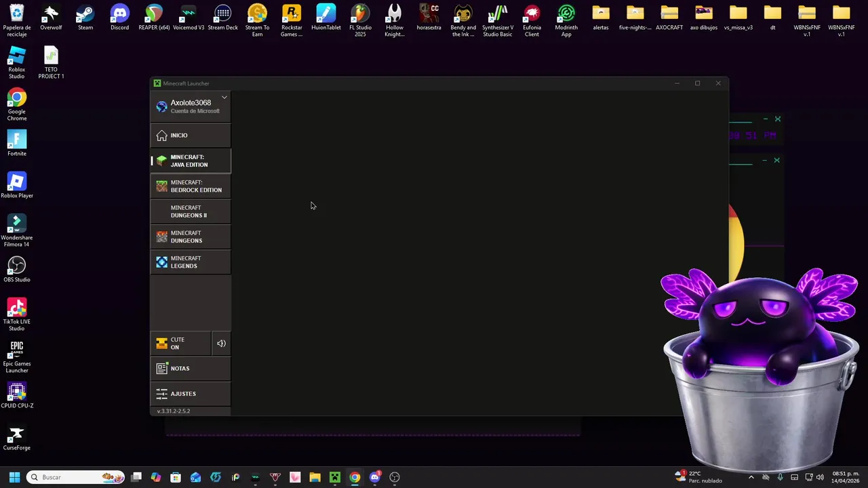
Task: Select the Rockstar Games desktop shortcut
Action: [292, 21]
